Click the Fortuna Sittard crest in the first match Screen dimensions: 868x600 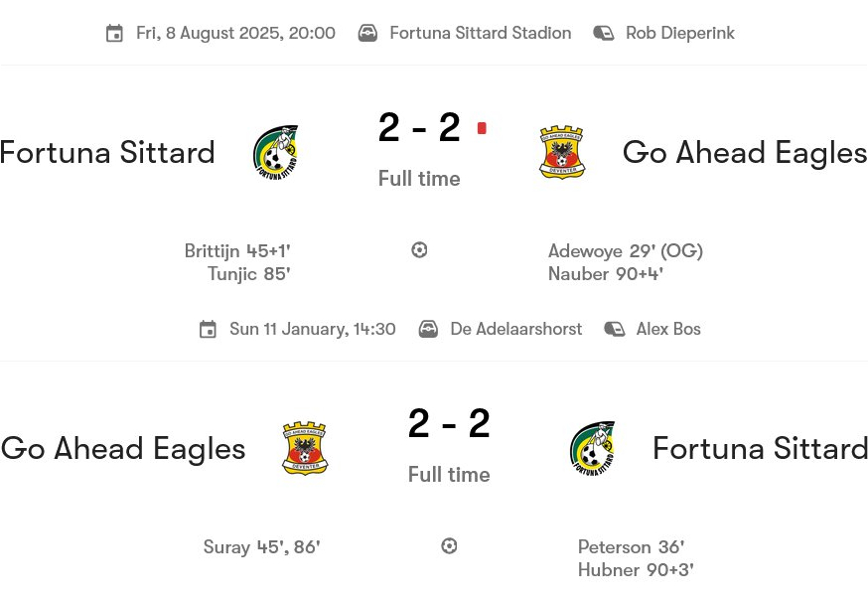(x=275, y=152)
